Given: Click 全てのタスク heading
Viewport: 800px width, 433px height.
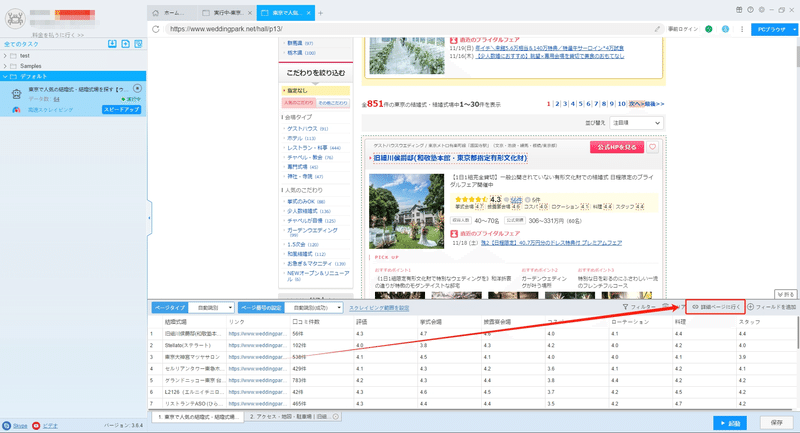Looking at the screenshot, I should tap(21, 44).
